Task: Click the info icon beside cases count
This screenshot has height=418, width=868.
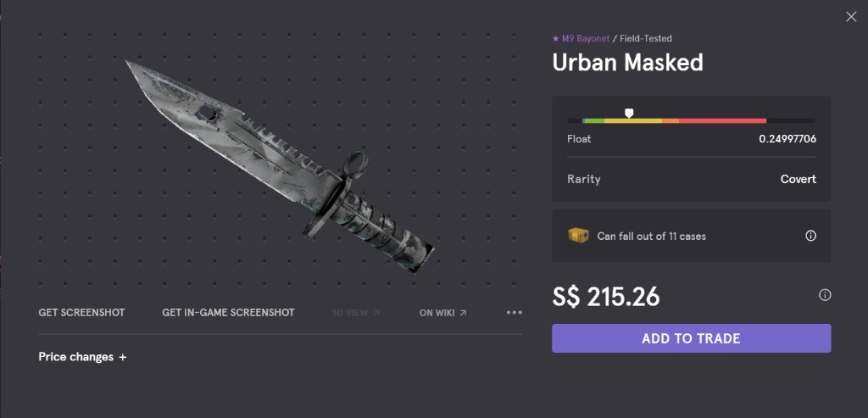Action: (x=810, y=236)
